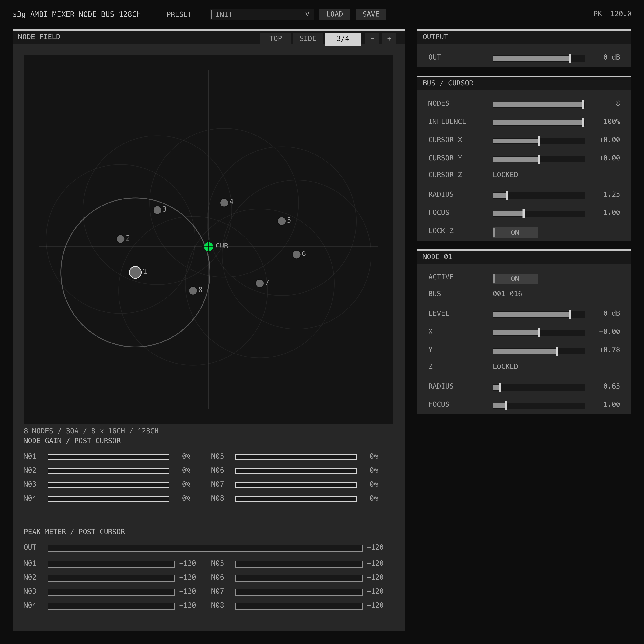Adjust Node 01 X position slider
Image resolution: width=644 pixels, height=644 pixels.
pos(539,333)
